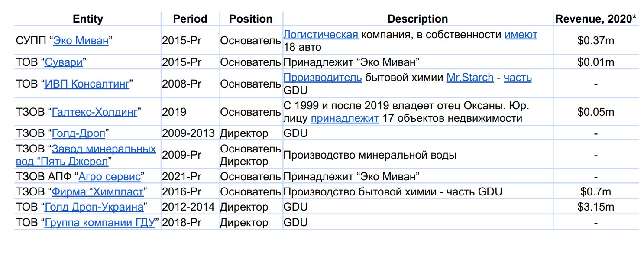This screenshot has width=644, height=253.
Task: Open the "Логистическая" description link
Action: point(321,35)
